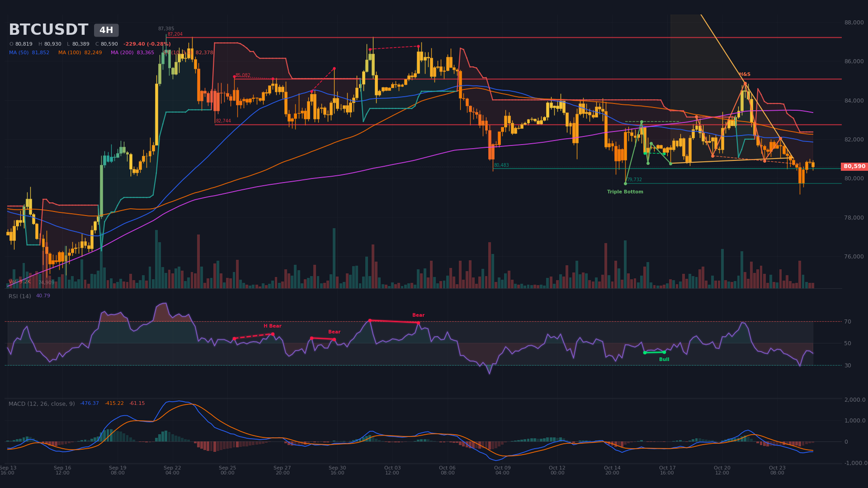Click the H&S pattern label
The image size is (868, 488).
pos(744,74)
